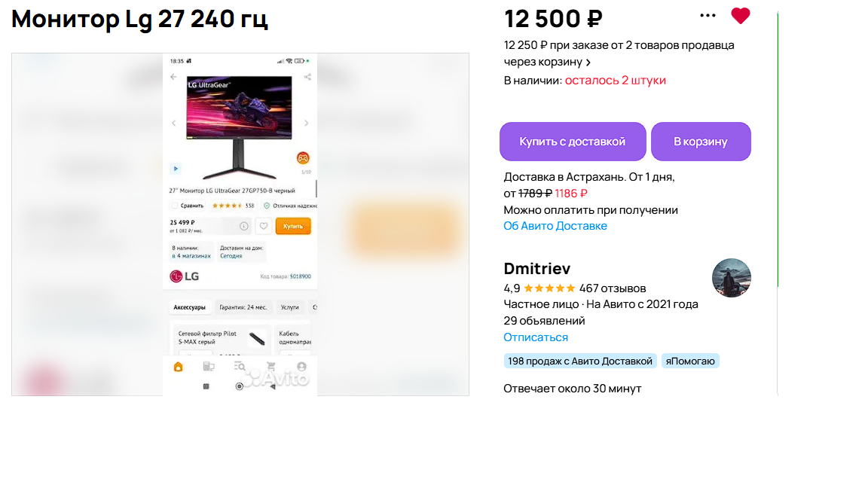Click the heart wishlist button beside orange Купить

coord(263,225)
